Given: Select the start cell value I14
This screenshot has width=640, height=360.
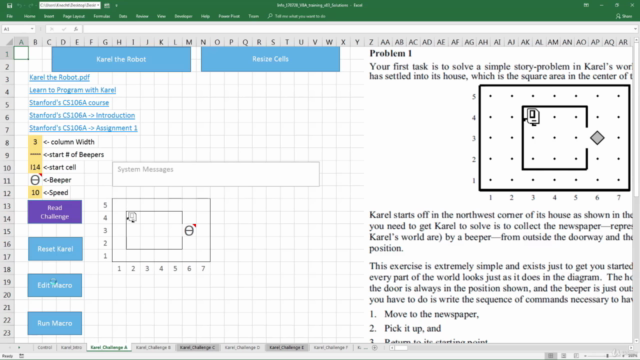Looking at the screenshot, I should [35, 167].
